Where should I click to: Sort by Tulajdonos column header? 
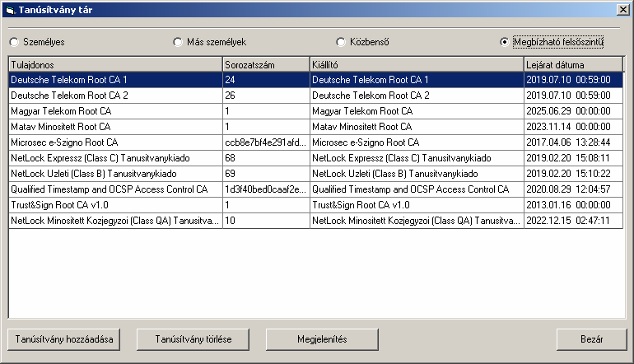(x=115, y=65)
